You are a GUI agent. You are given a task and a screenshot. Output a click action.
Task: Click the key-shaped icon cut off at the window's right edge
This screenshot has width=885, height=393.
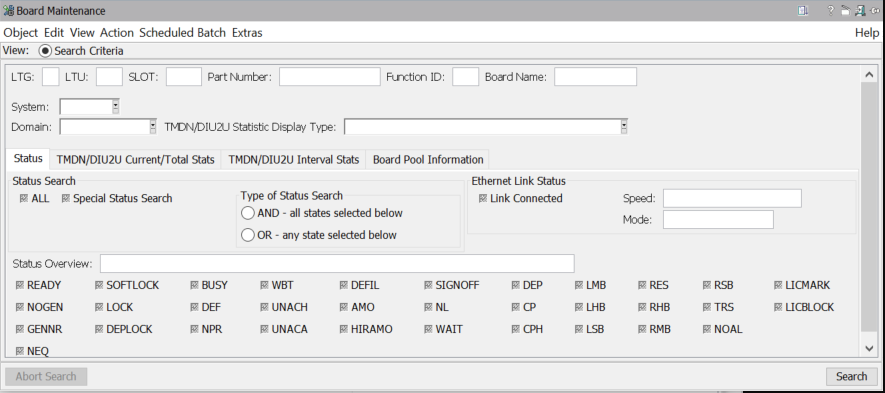(x=875, y=11)
